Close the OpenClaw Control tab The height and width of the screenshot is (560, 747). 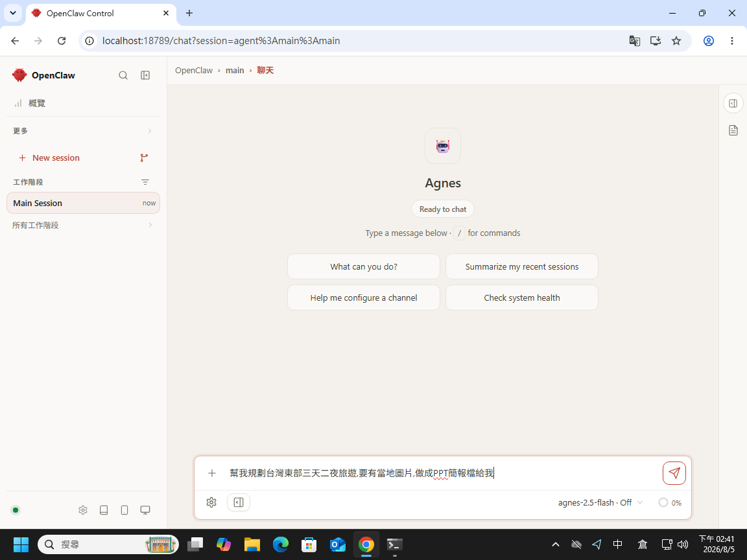click(x=166, y=14)
